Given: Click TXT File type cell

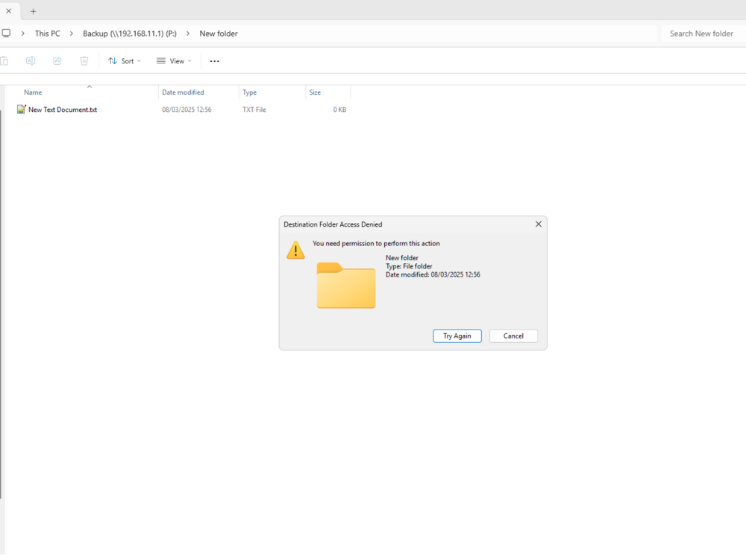Looking at the screenshot, I should point(254,110).
